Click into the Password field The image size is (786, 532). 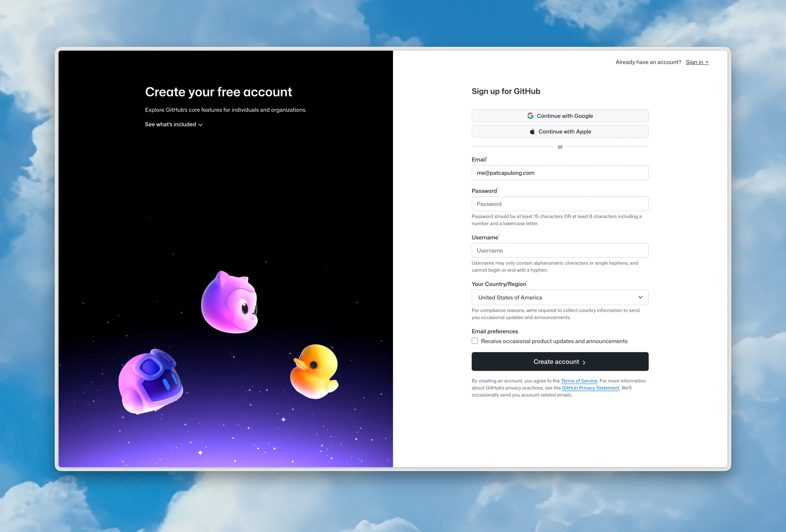pos(560,204)
